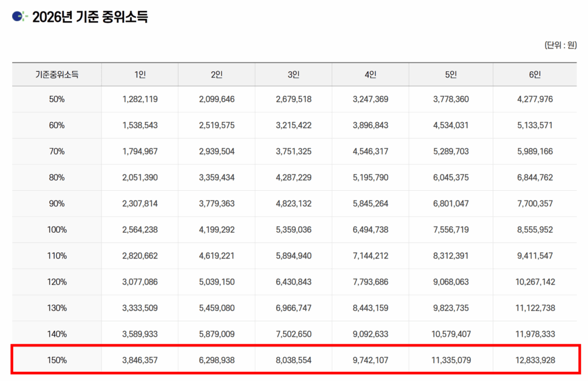Click the cell 4,823,132
The image size is (588, 381).
pos(293,203)
